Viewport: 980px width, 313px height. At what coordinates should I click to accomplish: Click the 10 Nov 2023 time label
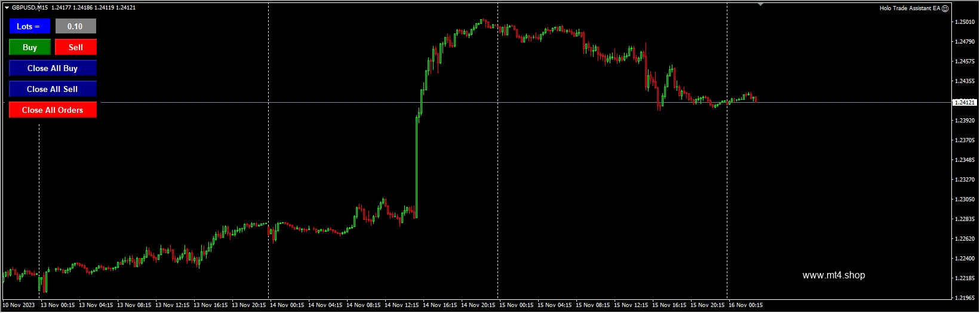[19, 305]
